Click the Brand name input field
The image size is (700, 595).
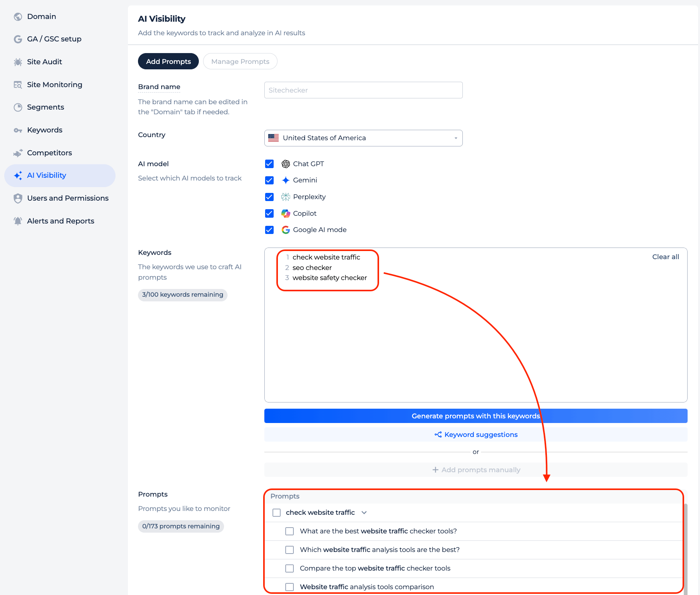coord(363,90)
